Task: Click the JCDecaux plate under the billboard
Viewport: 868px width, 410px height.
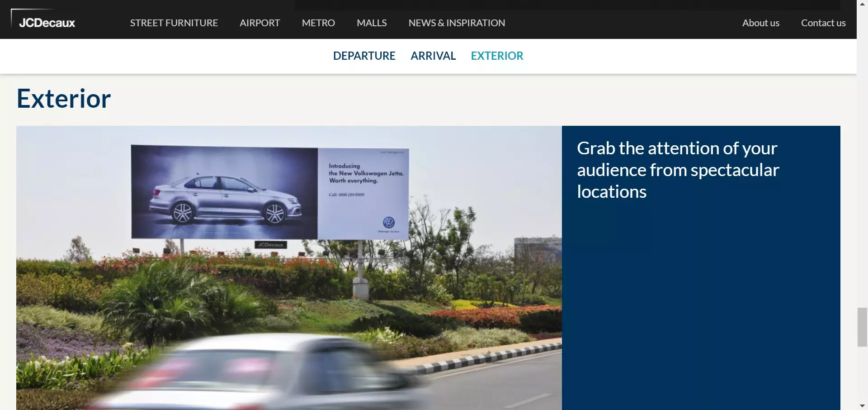Action: tap(271, 244)
